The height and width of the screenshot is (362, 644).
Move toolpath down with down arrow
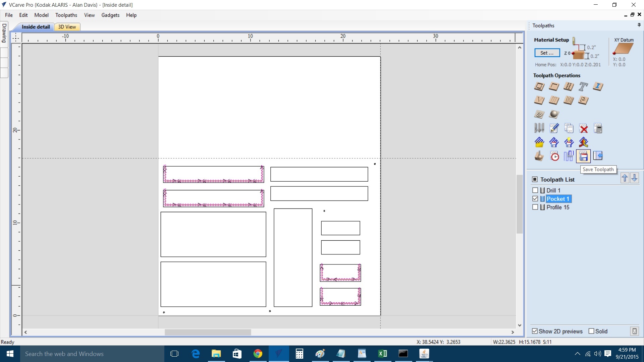click(634, 178)
